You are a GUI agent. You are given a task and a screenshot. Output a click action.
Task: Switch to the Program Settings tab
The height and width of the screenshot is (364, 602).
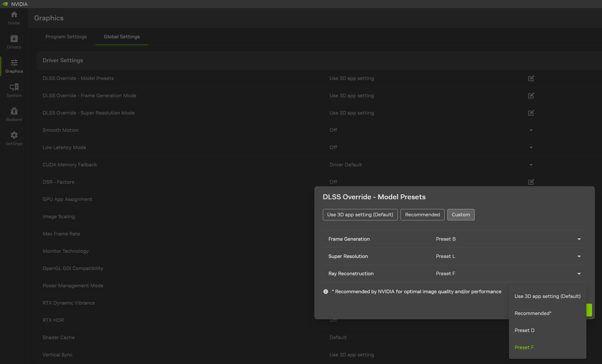(x=66, y=37)
